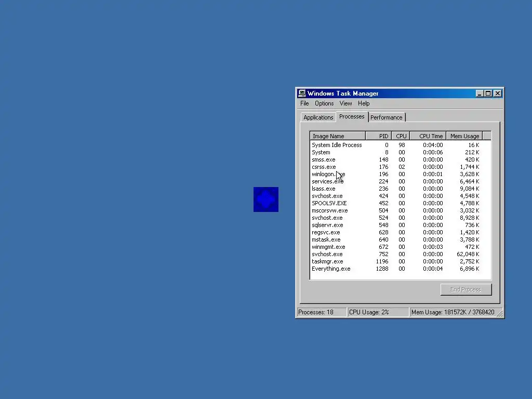Select the regsvc.exe process
This screenshot has width=532, height=399.
click(401, 232)
